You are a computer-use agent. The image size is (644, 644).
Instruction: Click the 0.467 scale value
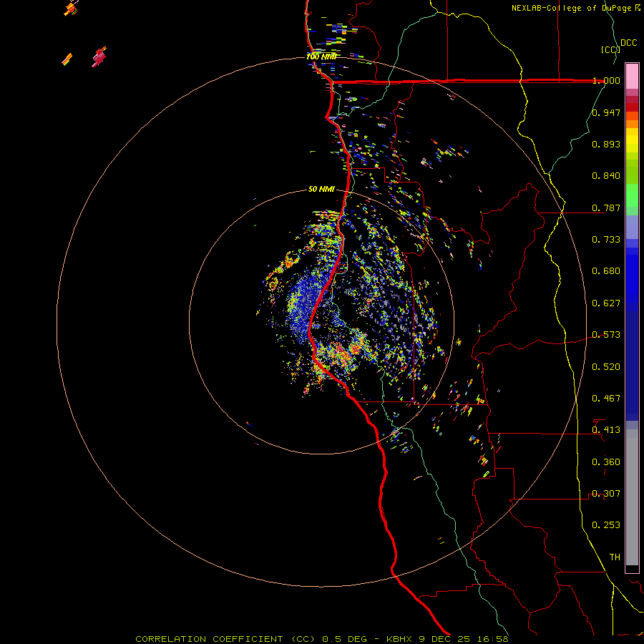click(x=606, y=399)
